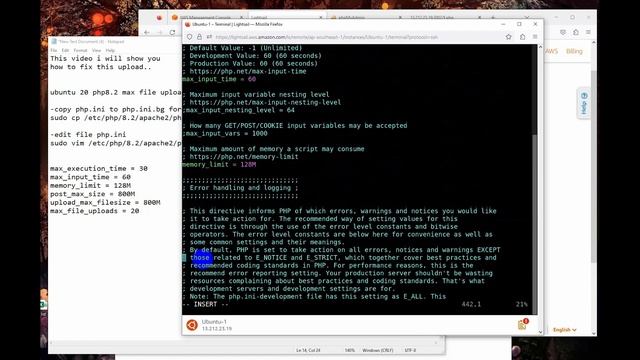The width and height of the screenshot is (640, 360).
Task: Bookmark the Lightsail terminal page with the star
Action: [509, 37]
